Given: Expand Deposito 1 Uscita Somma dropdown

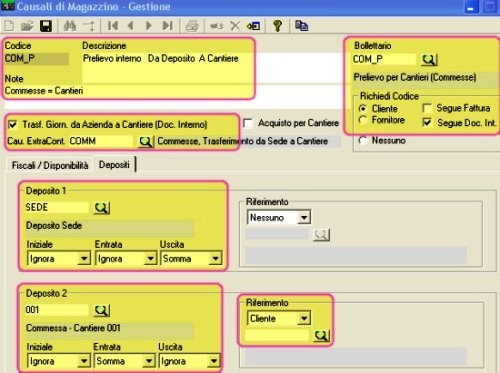Looking at the screenshot, I should tap(215, 258).
